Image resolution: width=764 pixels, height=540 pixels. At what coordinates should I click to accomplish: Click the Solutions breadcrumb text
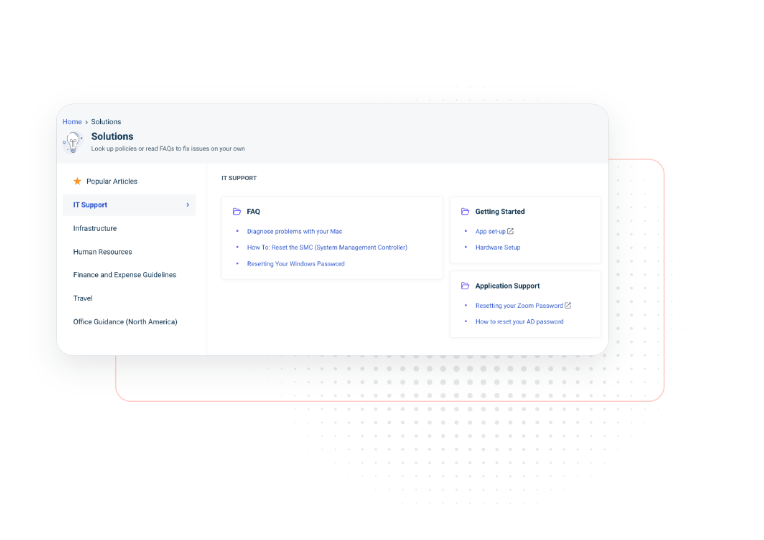(106, 122)
